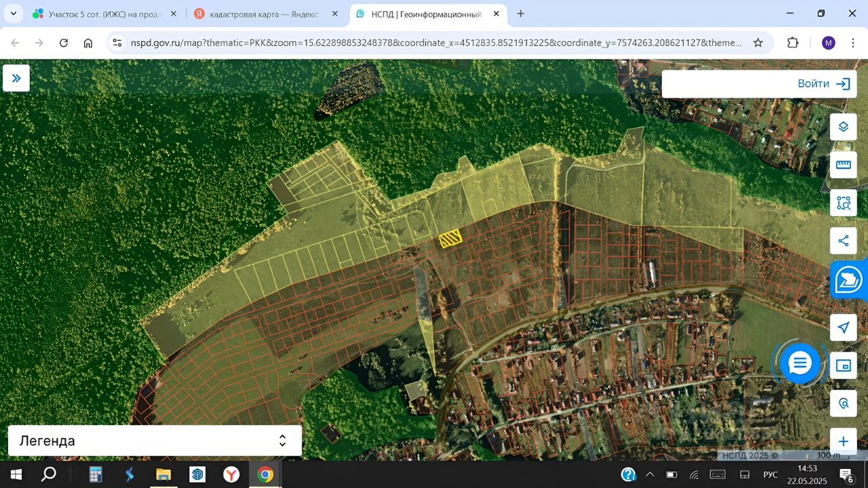The width and height of the screenshot is (868, 488).
Task: Open a new browser tab
Action: [x=521, y=14]
